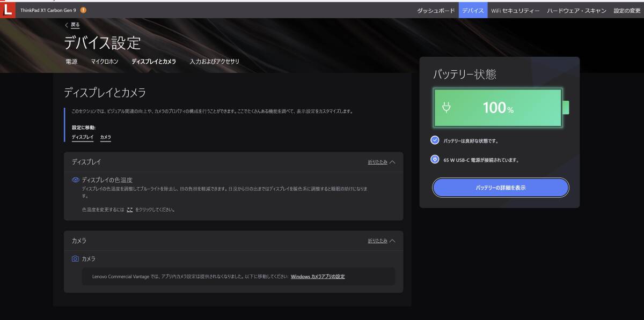Click the color temperature icon in hint text

(129, 210)
